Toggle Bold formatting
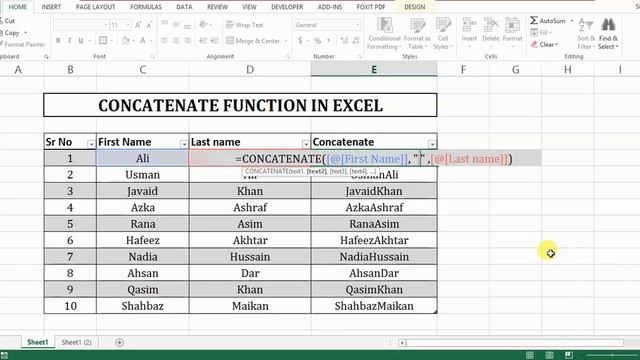The width and height of the screenshot is (640, 360). (58, 40)
